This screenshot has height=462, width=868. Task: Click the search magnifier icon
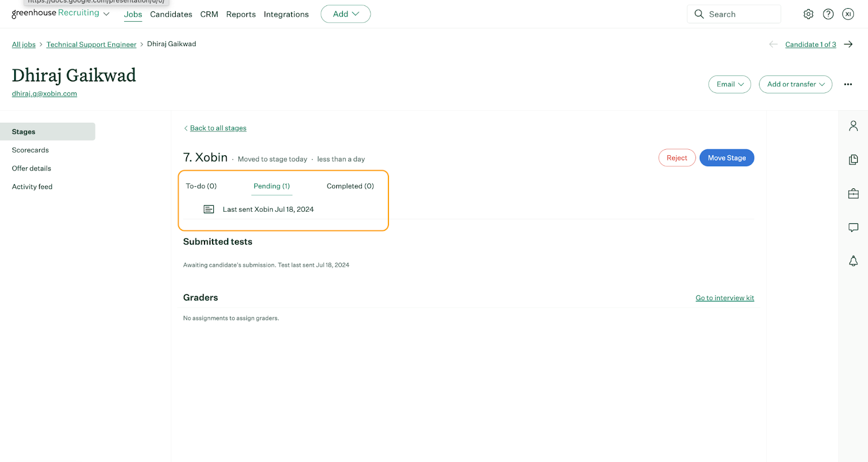[x=699, y=14]
